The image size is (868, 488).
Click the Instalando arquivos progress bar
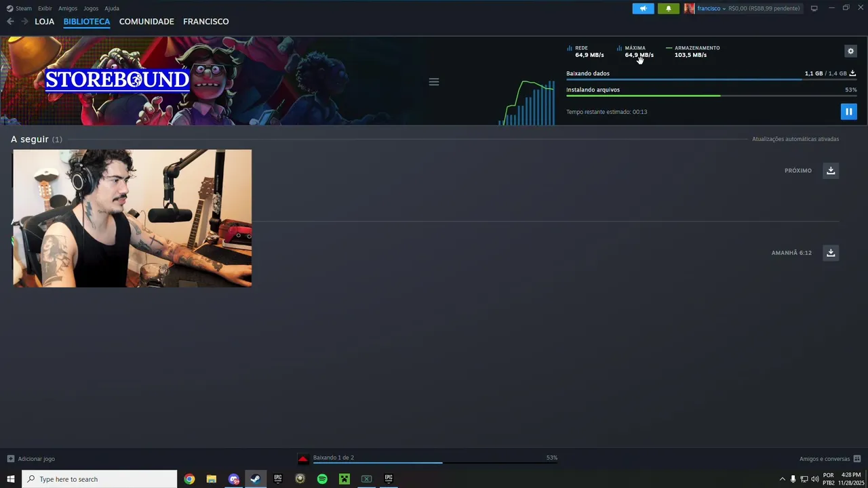(711, 96)
